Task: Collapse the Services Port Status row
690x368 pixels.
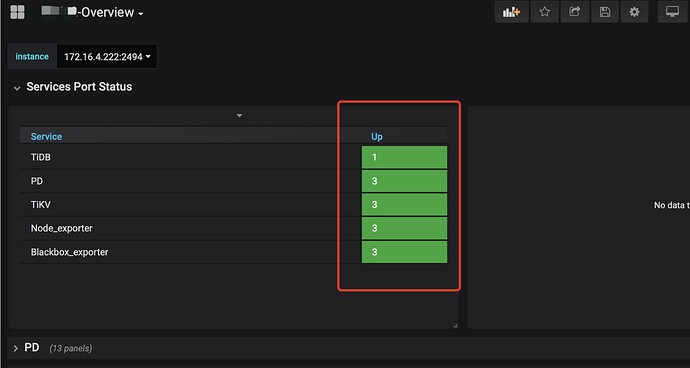Action: (x=17, y=88)
